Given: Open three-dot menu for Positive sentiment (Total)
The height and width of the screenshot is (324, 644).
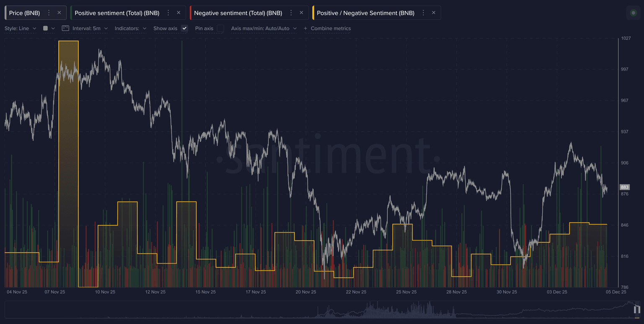Looking at the screenshot, I should coord(169,13).
